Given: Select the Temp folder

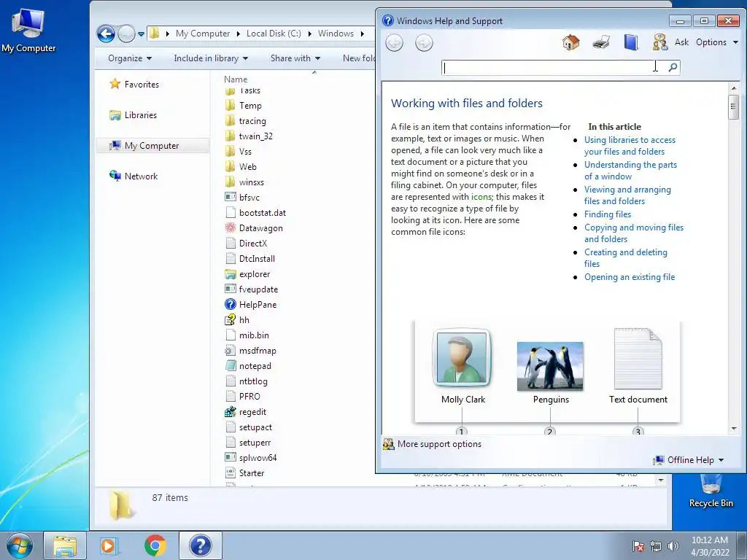Looking at the screenshot, I should point(250,106).
